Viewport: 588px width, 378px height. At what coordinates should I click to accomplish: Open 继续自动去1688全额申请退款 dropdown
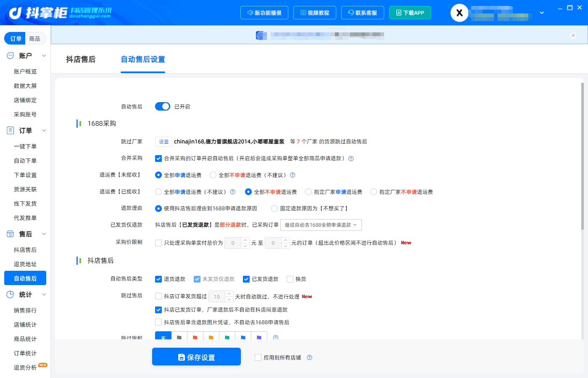321,225
